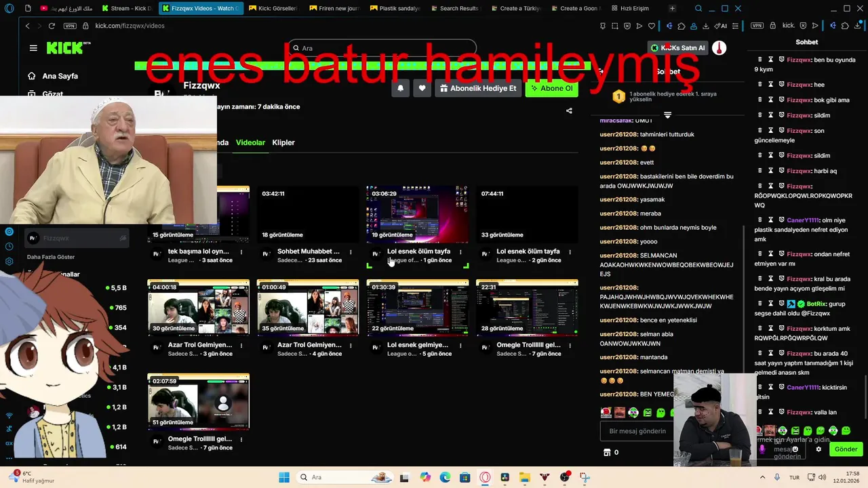The height and width of the screenshot is (488, 868).
Task: Click the chat settings gear in right panel
Action: pyautogui.click(x=818, y=449)
